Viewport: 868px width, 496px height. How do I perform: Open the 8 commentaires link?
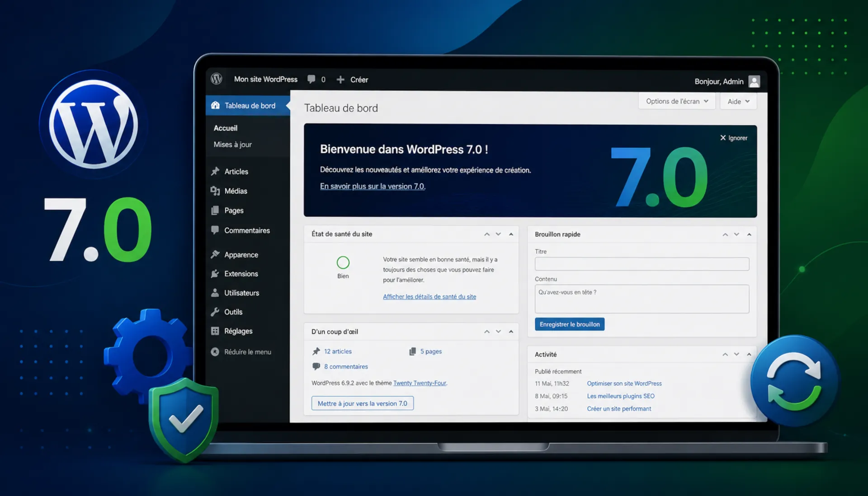point(346,366)
